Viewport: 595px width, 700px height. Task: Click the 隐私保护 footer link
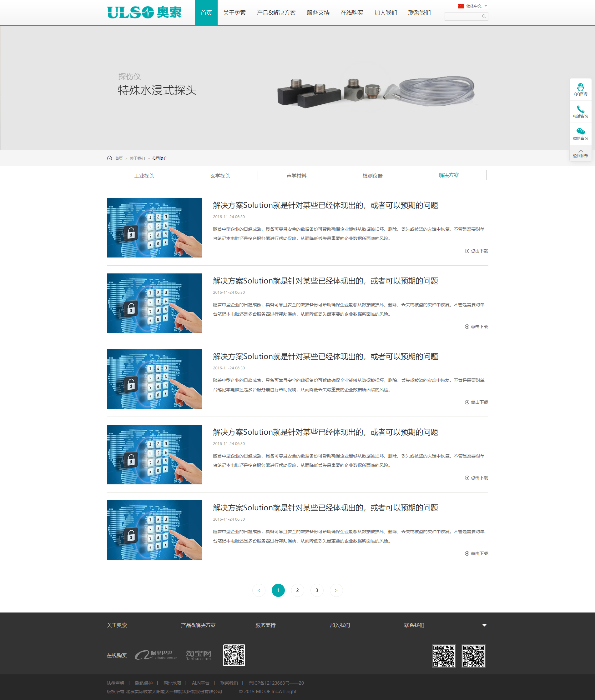coord(144,683)
